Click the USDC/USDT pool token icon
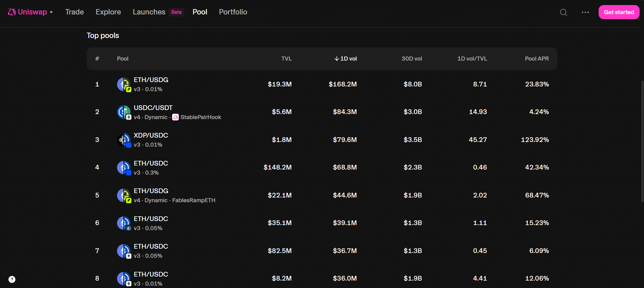644x288 pixels. pyautogui.click(x=124, y=112)
